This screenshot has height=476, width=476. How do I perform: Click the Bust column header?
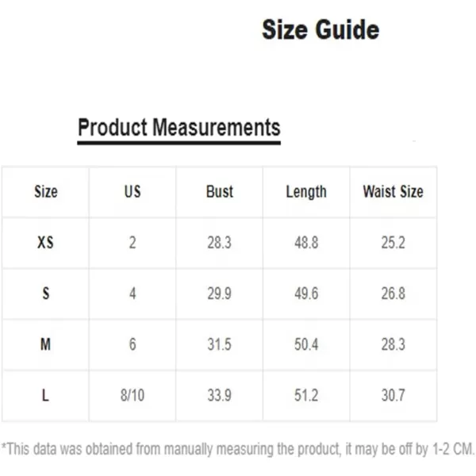pyautogui.click(x=220, y=192)
